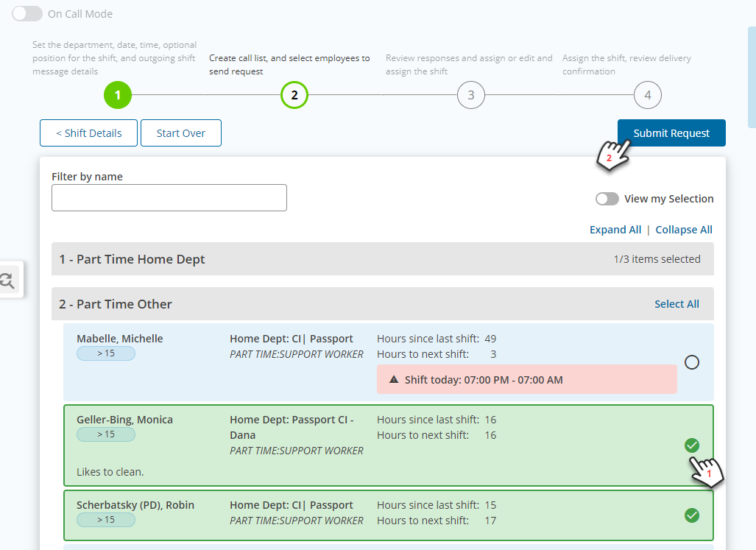Select All in Part Time Other
Viewport: 756px width, 550px height.
676,304
